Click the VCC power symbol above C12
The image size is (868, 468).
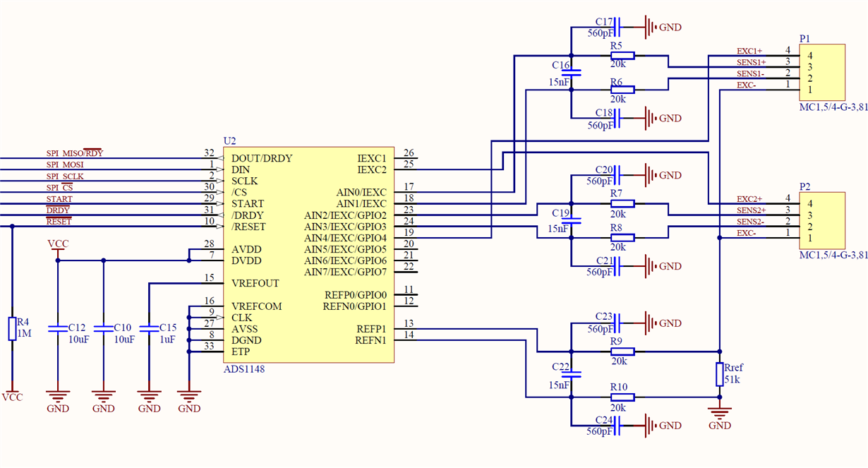pyautogui.click(x=58, y=246)
